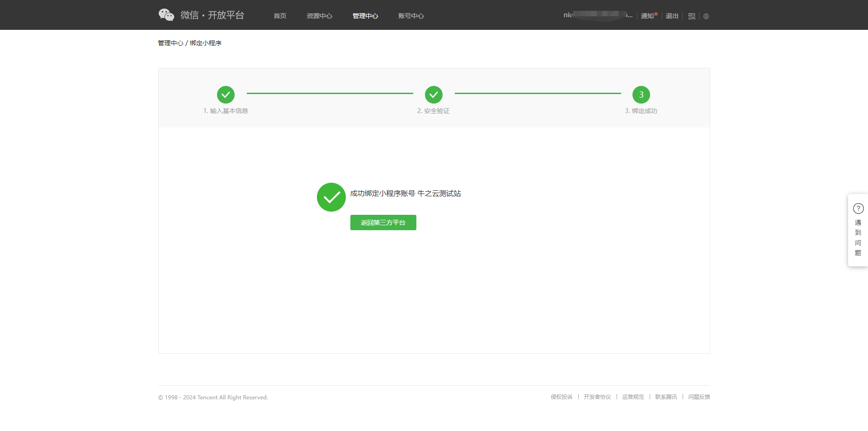Open 资源中心 navigation item
This screenshot has width=868, height=431.
(319, 16)
